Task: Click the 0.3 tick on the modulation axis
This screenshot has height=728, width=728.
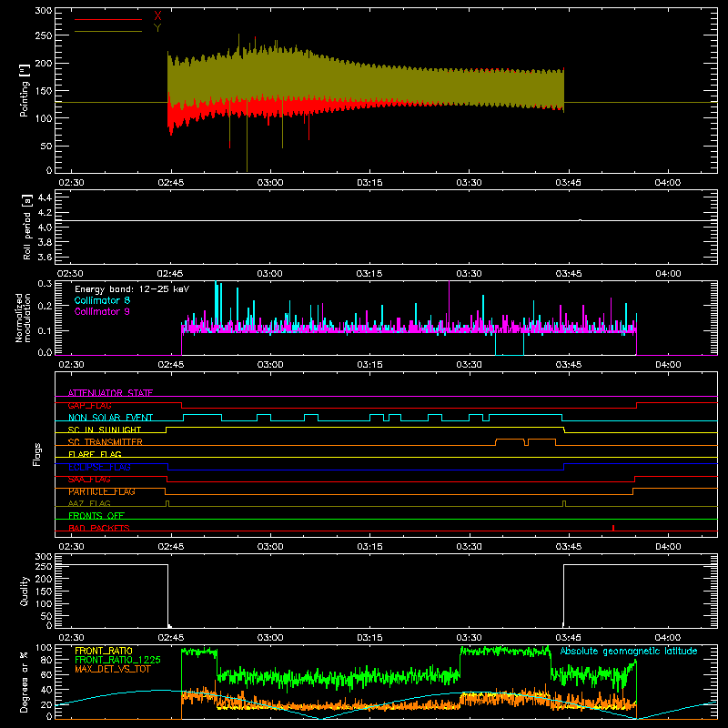Action: [x=45, y=283]
